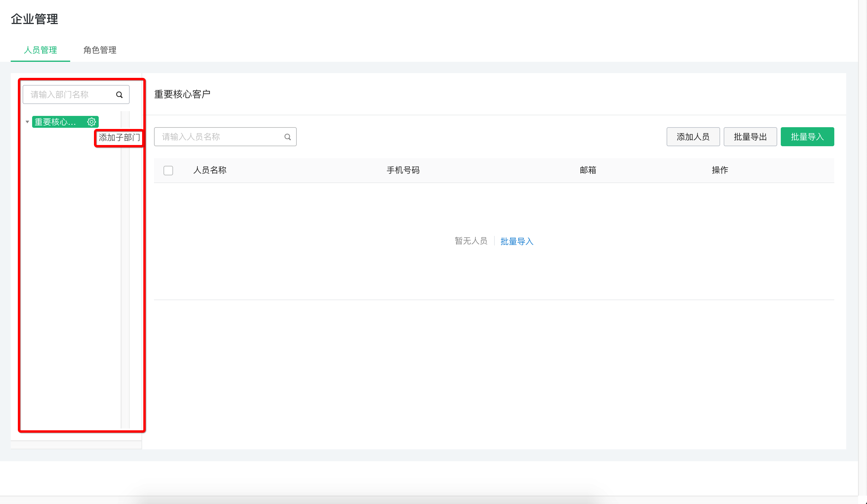
Task: Click the 企业管理 page heading
Action: click(x=34, y=19)
